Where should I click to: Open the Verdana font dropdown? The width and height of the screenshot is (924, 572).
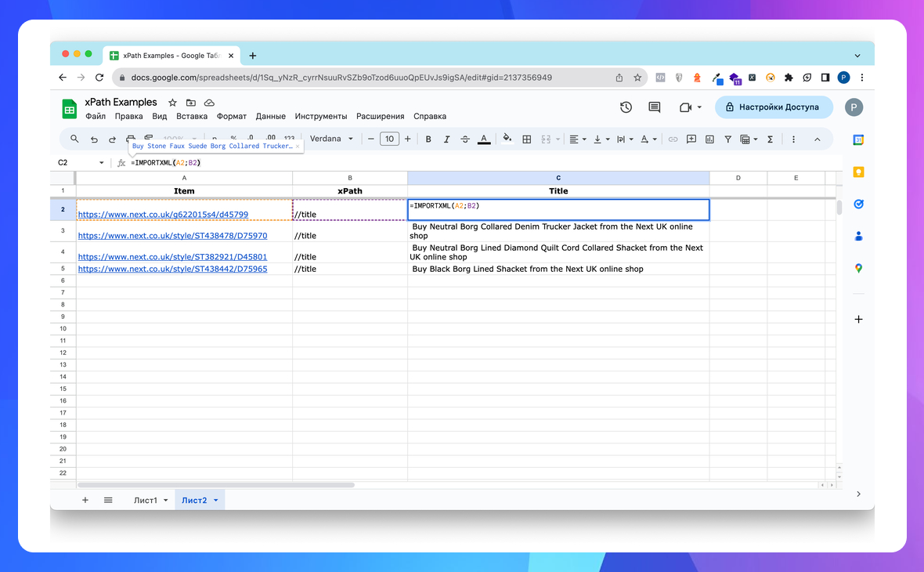click(331, 139)
